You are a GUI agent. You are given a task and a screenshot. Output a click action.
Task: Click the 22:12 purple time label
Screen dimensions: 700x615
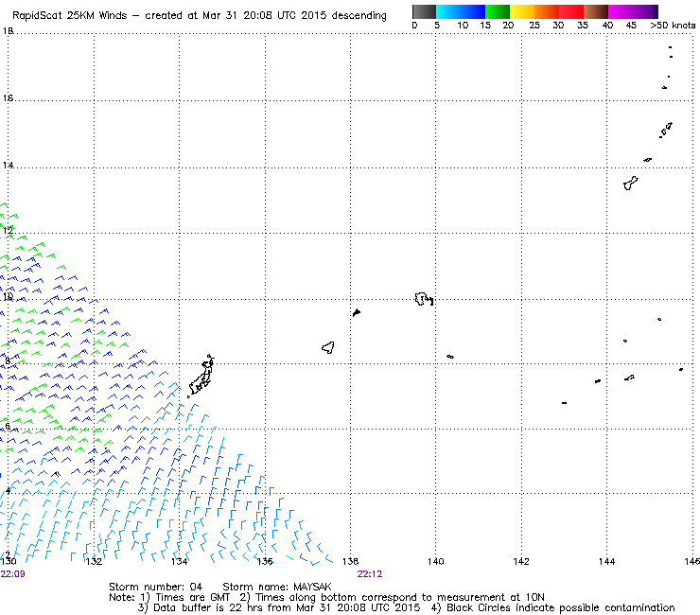pos(370,573)
